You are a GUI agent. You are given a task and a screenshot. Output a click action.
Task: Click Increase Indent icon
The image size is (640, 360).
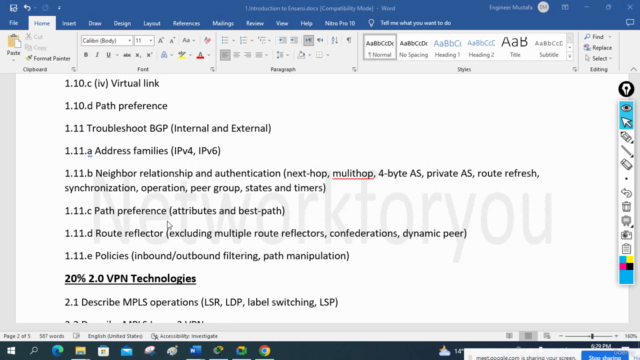[294, 40]
